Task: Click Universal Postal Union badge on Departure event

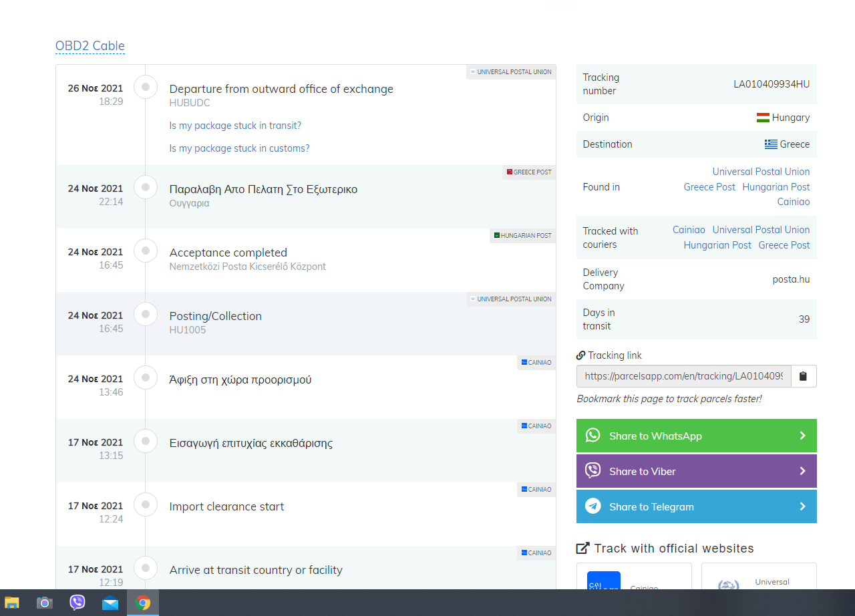Action: (511, 72)
